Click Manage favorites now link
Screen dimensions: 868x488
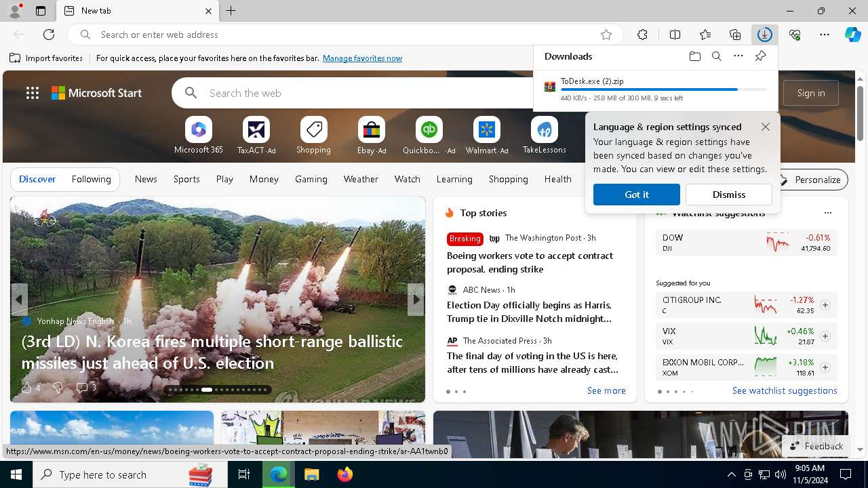coord(362,58)
